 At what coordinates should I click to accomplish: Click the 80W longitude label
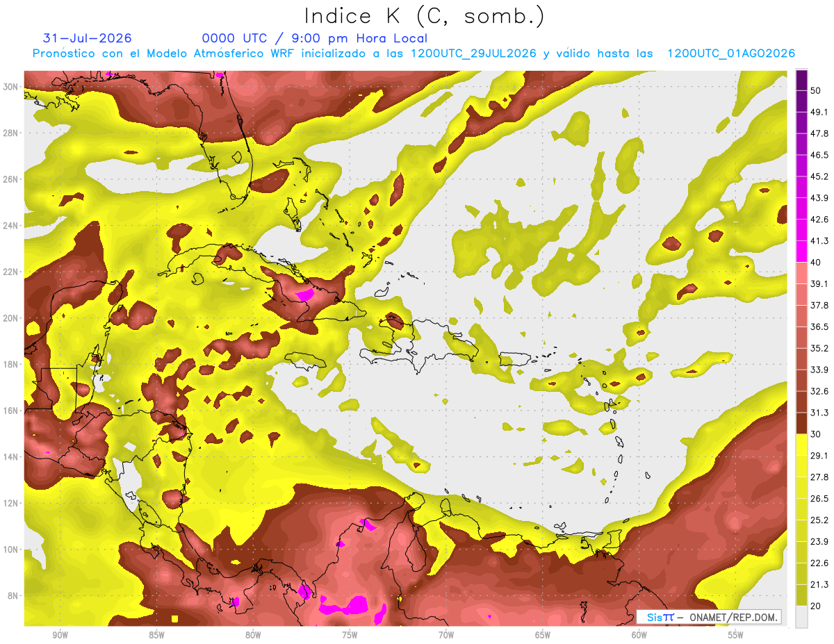pyautogui.click(x=253, y=636)
